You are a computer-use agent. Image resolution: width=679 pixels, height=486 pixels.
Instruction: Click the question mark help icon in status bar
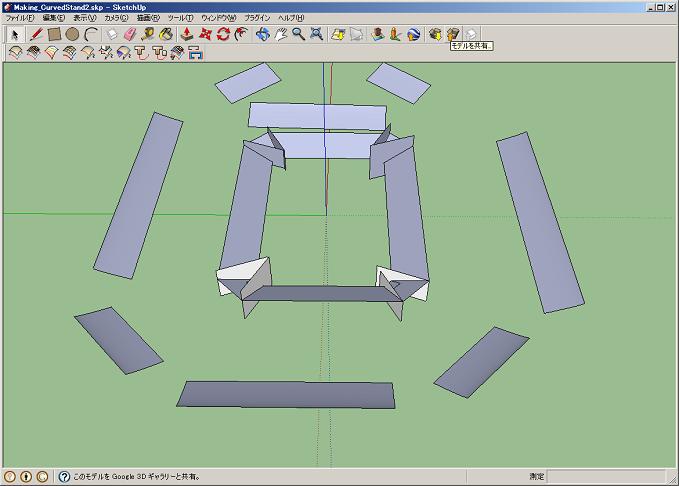[x=64, y=477]
